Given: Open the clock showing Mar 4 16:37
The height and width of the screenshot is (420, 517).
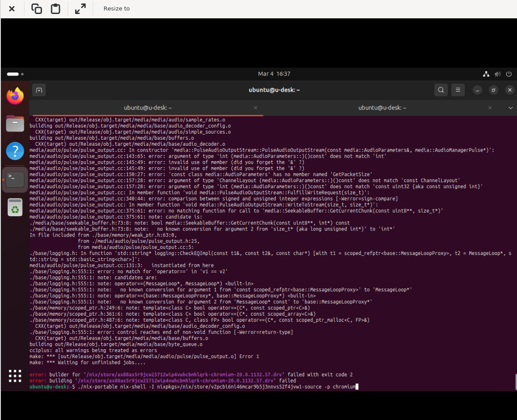Looking at the screenshot, I should [x=274, y=74].
